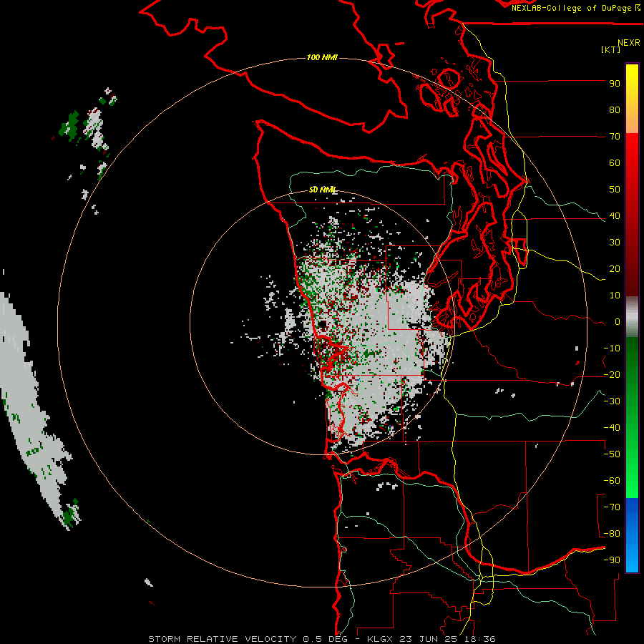Click the positive 60 scale value
Screen dimensions: 644x644
[615, 163]
